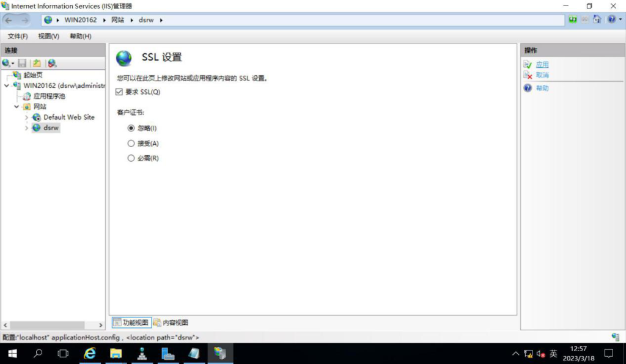Screen dimensions: 626x364
Task: Go to the home page via house icon
Action: (x=597, y=20)
